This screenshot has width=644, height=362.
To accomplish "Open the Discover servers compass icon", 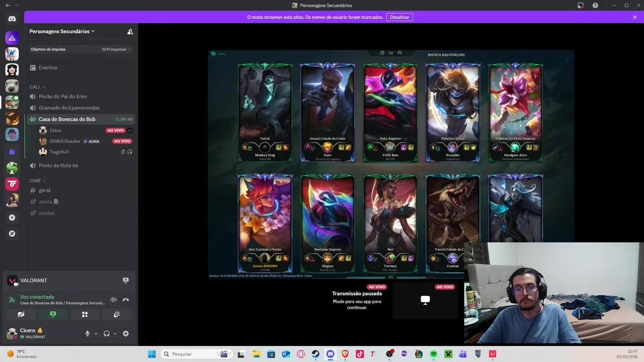I will 12,234.
